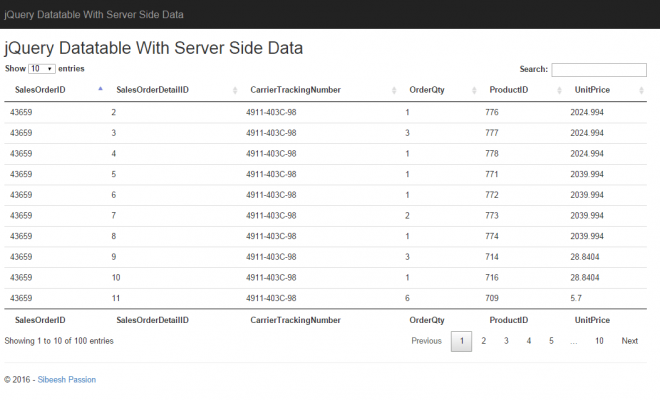Screen dimensions: 660x400
Task: Click the footer CarrierTrackingNumber label
Action: [295, 320]
